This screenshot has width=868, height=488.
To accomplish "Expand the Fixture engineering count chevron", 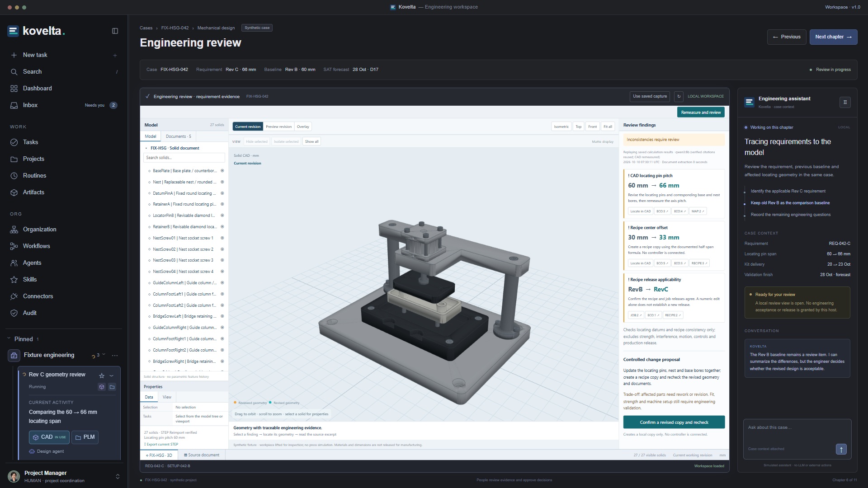I will coord(104,355).
